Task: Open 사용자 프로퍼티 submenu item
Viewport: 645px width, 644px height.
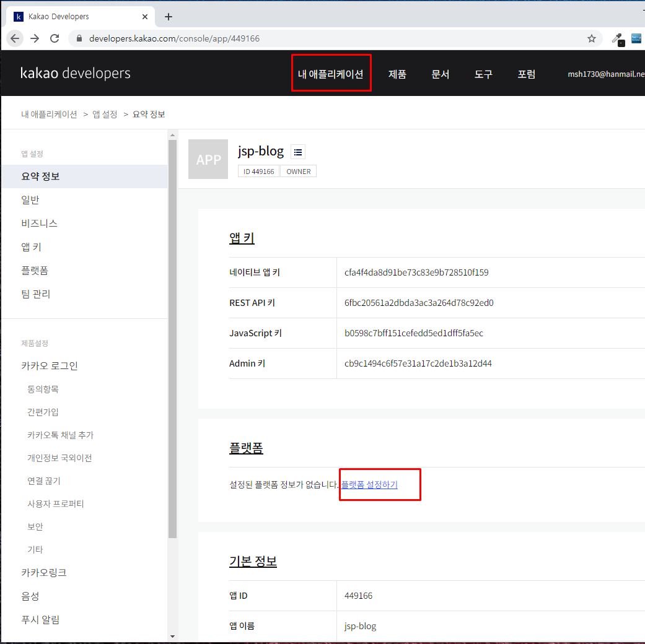Action: click(56, 504)
